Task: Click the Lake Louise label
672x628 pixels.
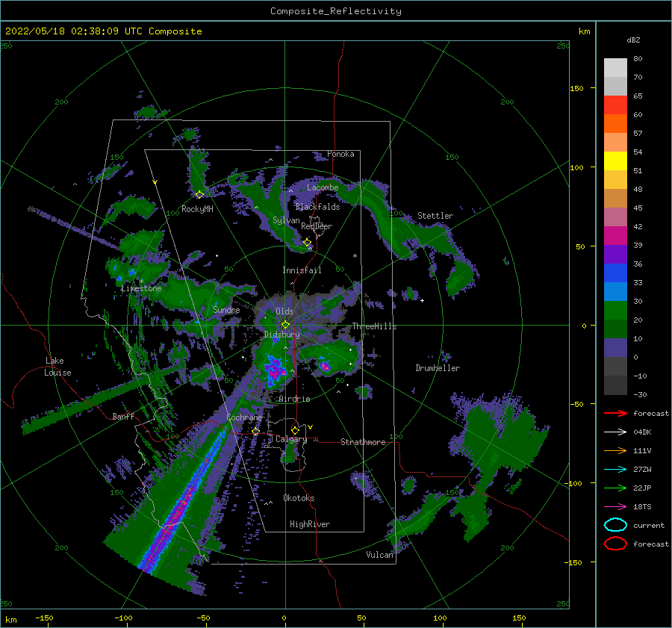Action: click(57, 367)
